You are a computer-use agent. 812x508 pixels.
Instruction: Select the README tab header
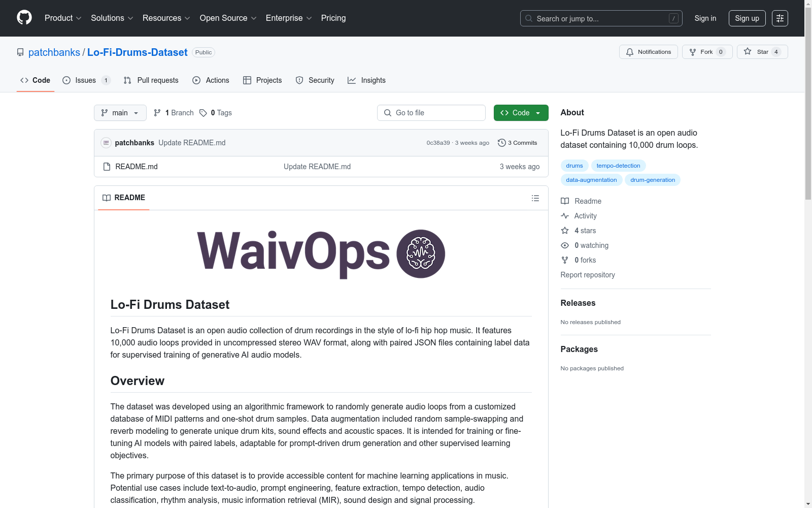(124, 198)
